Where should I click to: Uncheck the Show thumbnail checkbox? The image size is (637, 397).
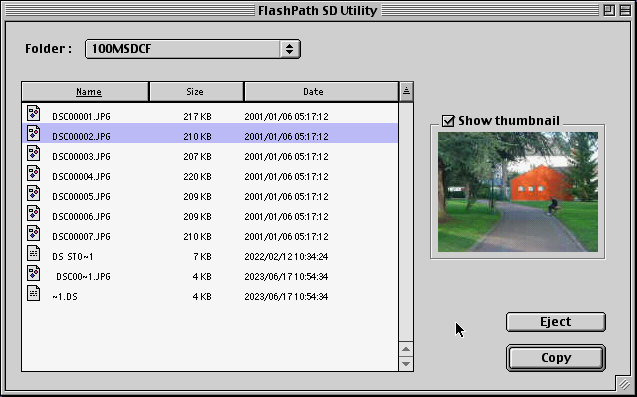[x=448, y=121]
